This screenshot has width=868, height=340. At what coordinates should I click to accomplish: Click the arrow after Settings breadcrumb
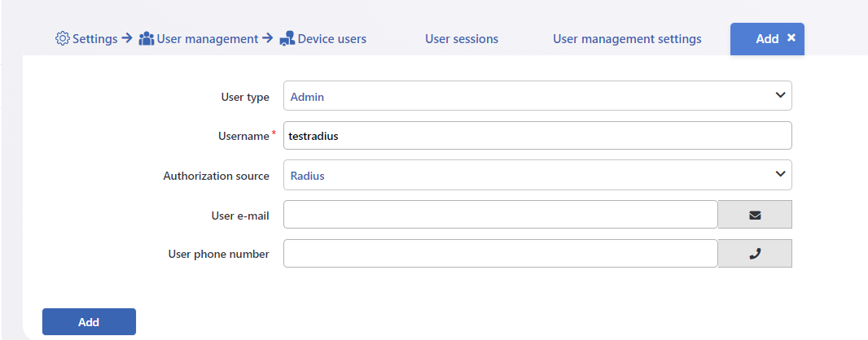point(127,39)
